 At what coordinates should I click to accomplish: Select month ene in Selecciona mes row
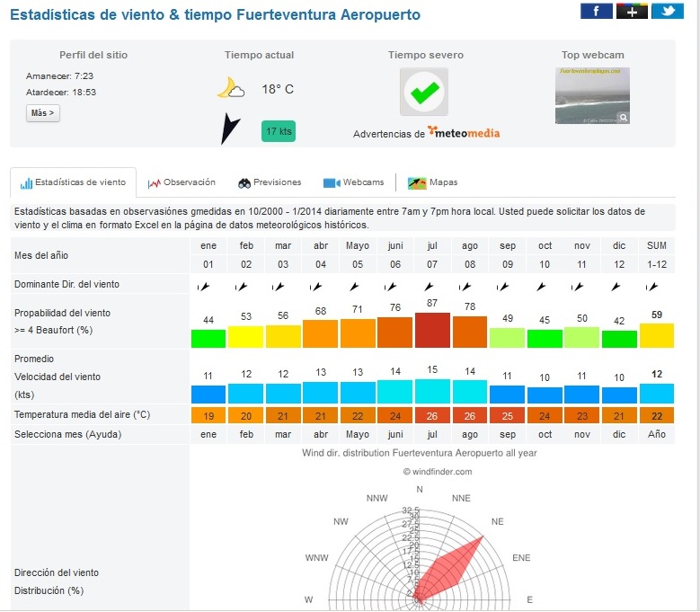point(208,434)
